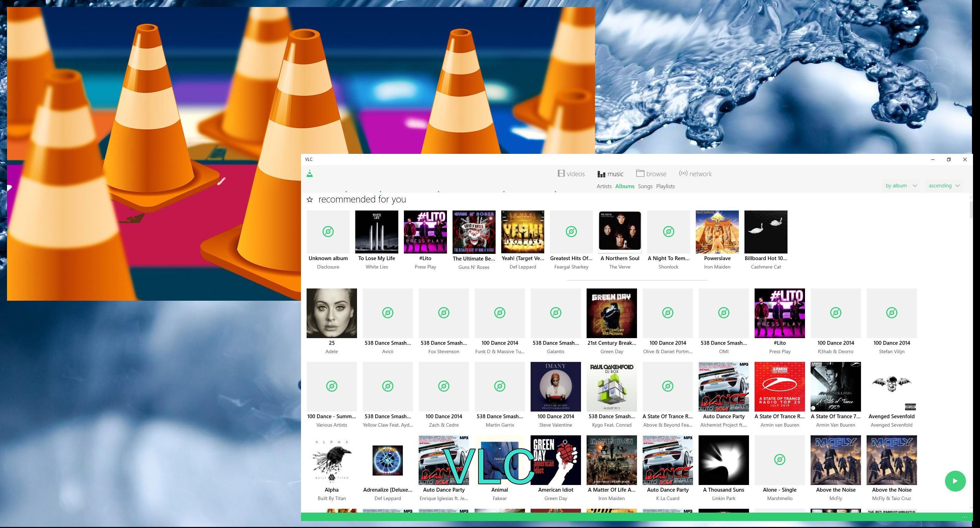Open A State Of Trance 7 Armin cover

click(836, 387)
